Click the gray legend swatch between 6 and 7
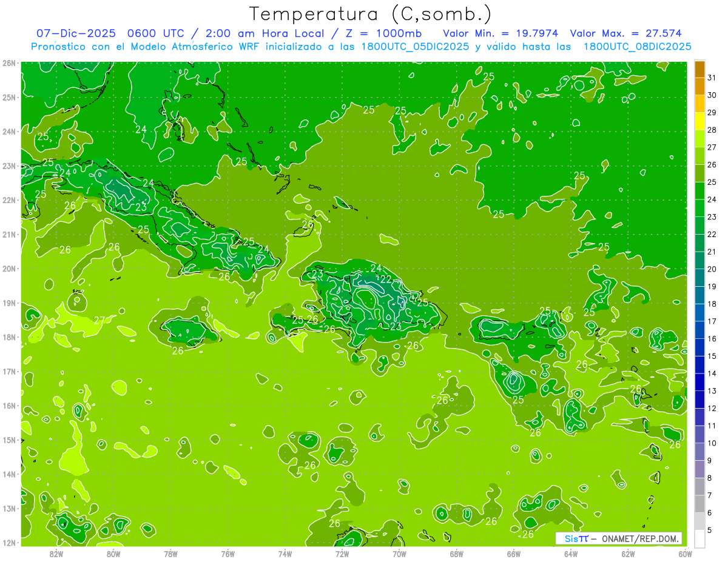This screenshot has width=728, height=562. click(x=699, y=504)
